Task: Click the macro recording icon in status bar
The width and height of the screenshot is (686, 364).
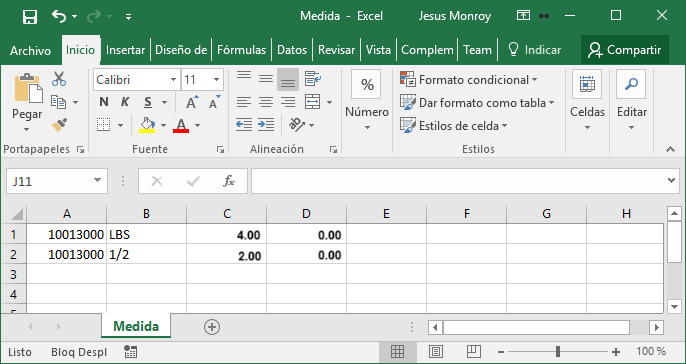Action: (x=130, y=351)
